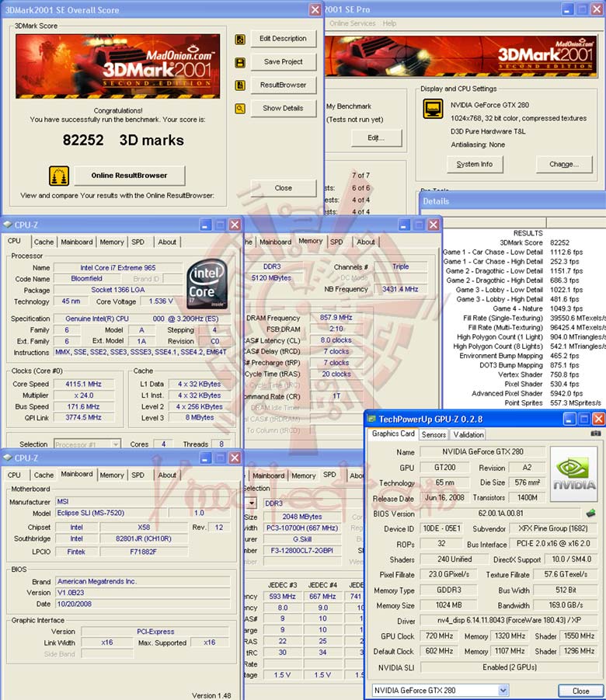The width and height of the screenshot is (606, 700).
Task: Click the BIOS save chip icon in GPU-Z
Action: pyautogui.click(x=590, y=513)
